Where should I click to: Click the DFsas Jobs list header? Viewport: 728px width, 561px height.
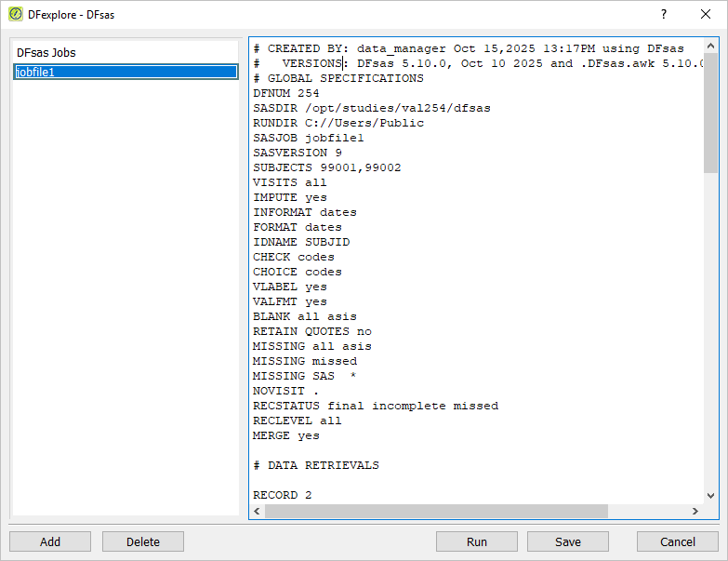point(46,52)
